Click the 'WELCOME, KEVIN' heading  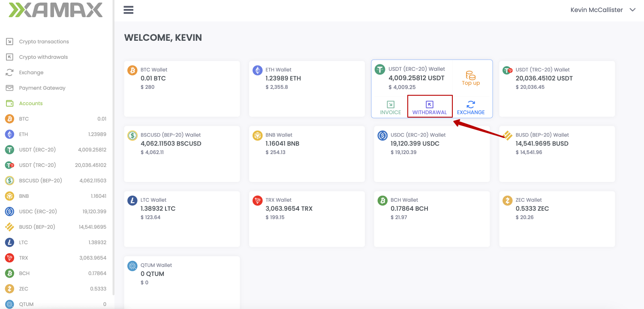click(x=163, y=38)
